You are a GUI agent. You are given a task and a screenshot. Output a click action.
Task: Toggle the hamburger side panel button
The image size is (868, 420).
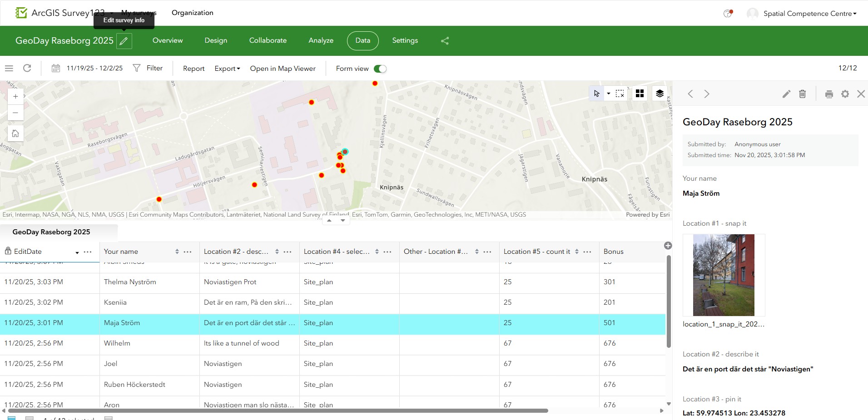point(9,68)
